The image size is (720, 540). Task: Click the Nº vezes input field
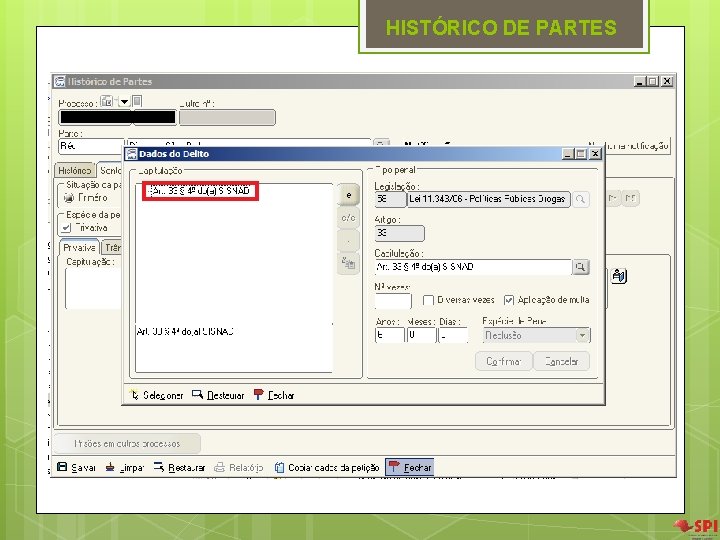393,301
